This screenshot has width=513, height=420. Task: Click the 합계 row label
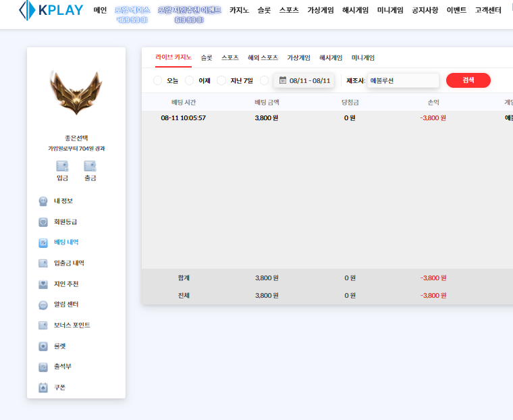pos(184,278)
